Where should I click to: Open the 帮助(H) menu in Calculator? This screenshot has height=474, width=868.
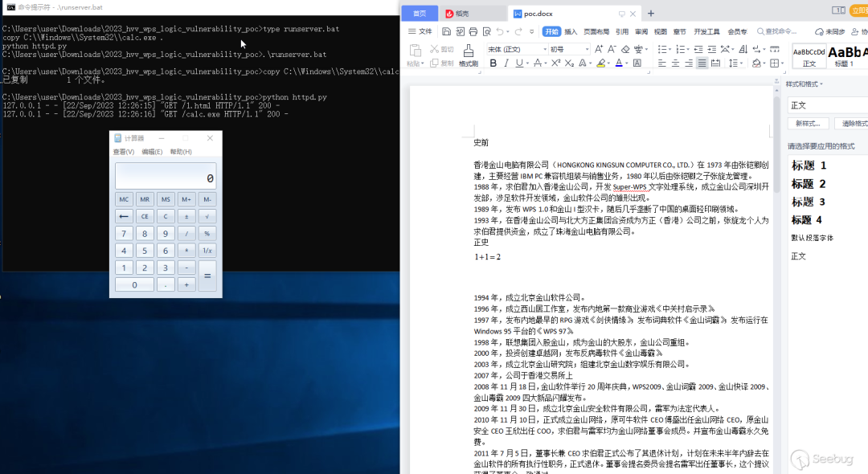pyautogui.click(x=181, y=152)
